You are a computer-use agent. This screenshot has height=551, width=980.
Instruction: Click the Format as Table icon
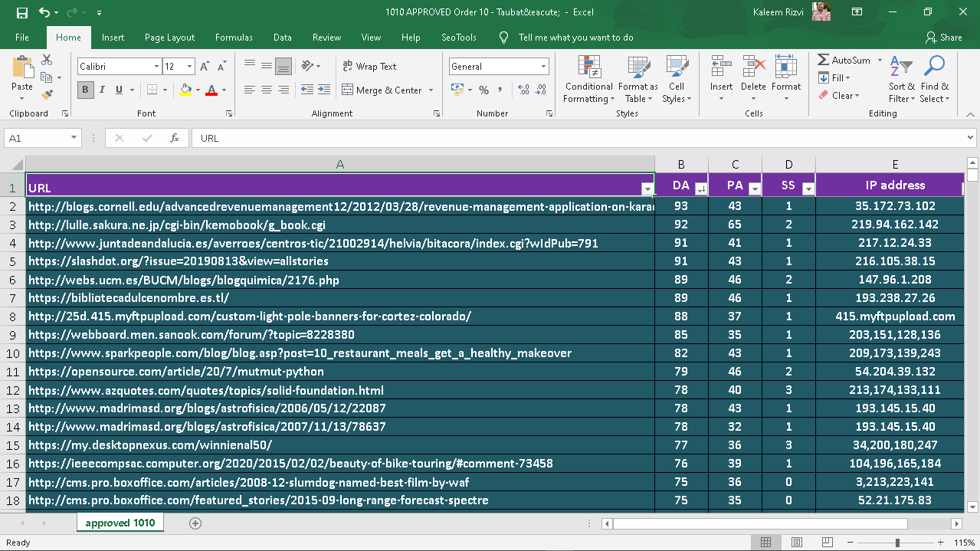pos(637,80)
